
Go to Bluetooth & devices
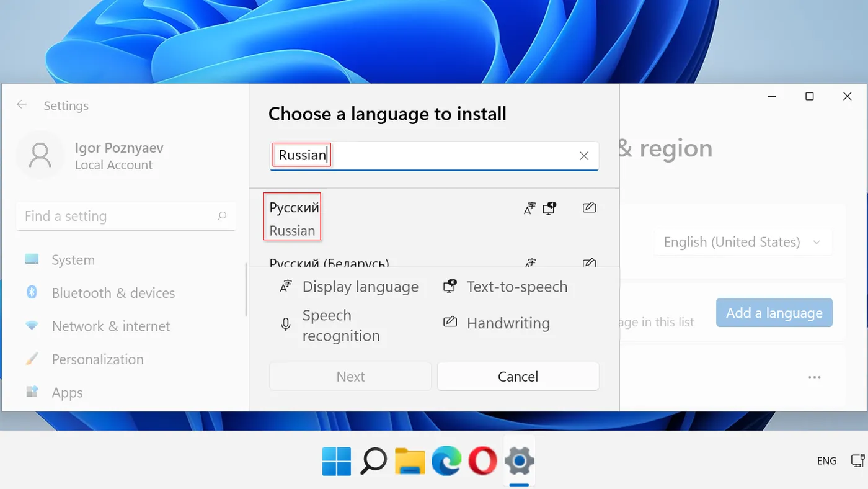[x=112, y=293]
